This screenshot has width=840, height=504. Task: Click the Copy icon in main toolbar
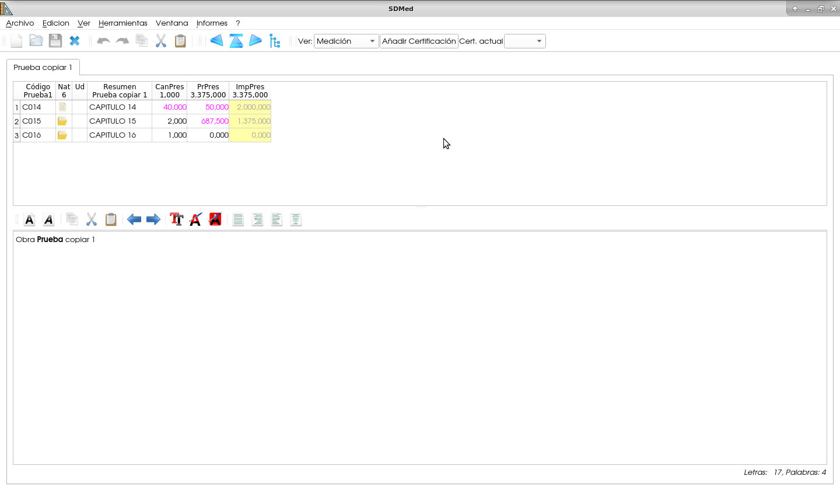pyautogui.click(x=142, y=41)
